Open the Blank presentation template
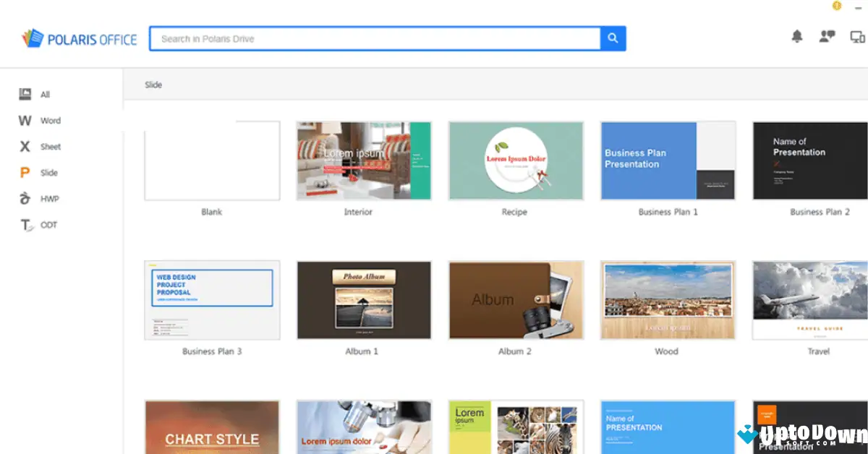This screenshot has height=454, width=868. click(x=211, y=160)
